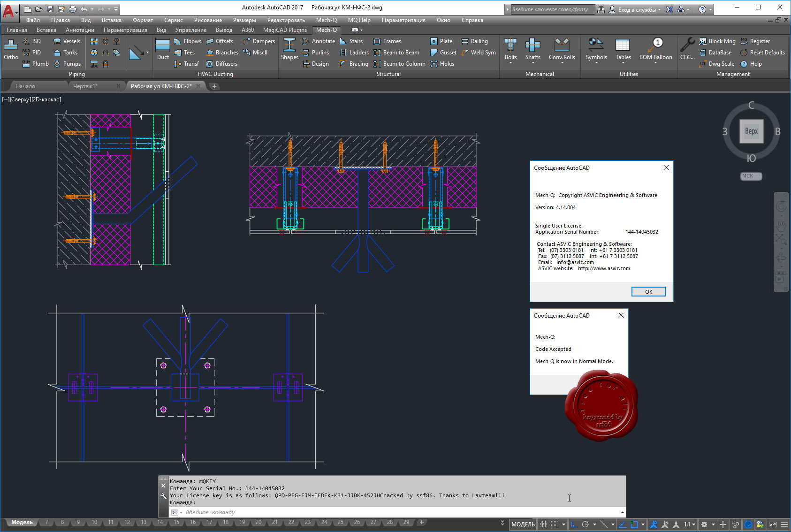791x532 pixels.
Task: Switch to the Аннотации ribbon tab
Action: [x=80, y=30]
